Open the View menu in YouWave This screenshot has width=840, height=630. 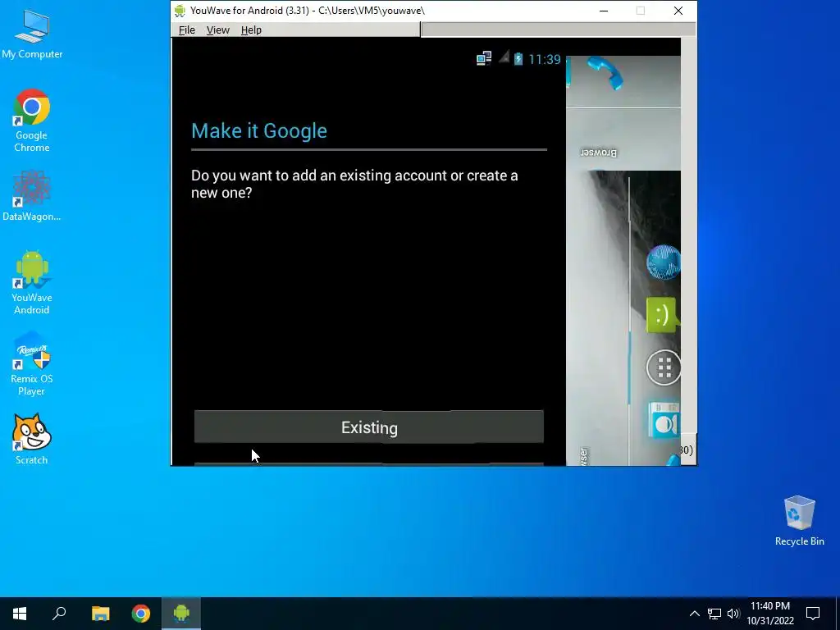(217, 30)
